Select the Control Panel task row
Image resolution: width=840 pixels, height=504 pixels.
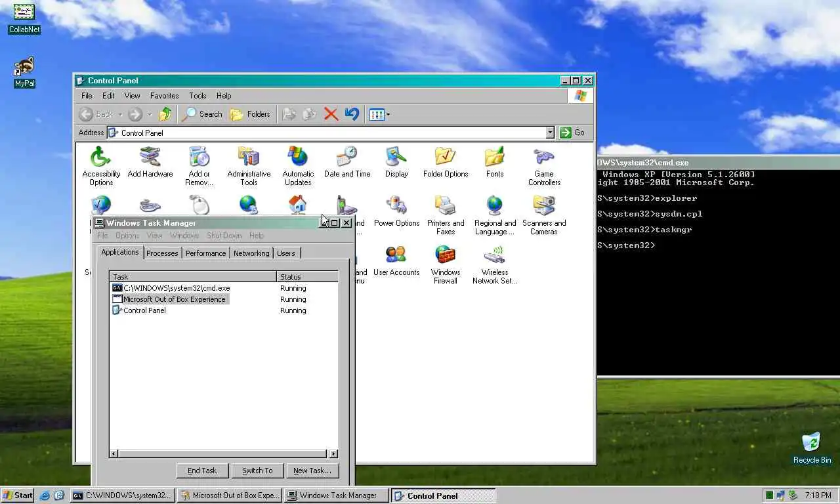click(224, 310)
